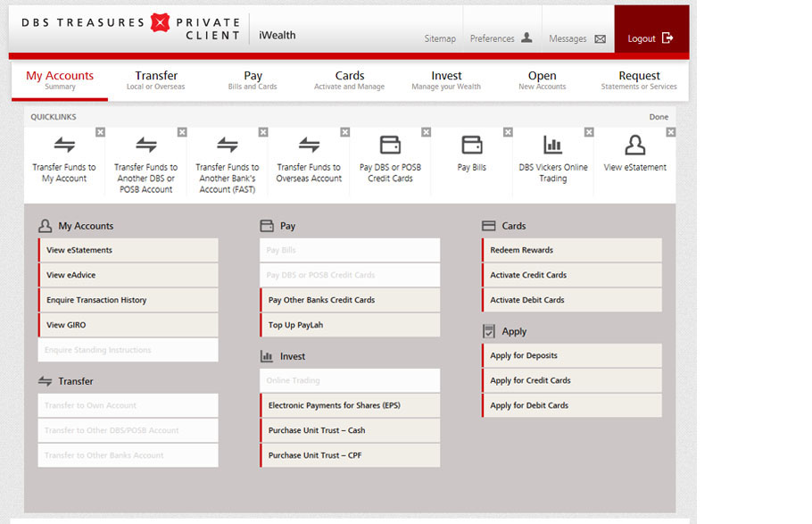The width and height of the screenshot is (812, 524).
Task: Select Activate Credit Cards
Action: pyautogui.click(x=572, y=275)
